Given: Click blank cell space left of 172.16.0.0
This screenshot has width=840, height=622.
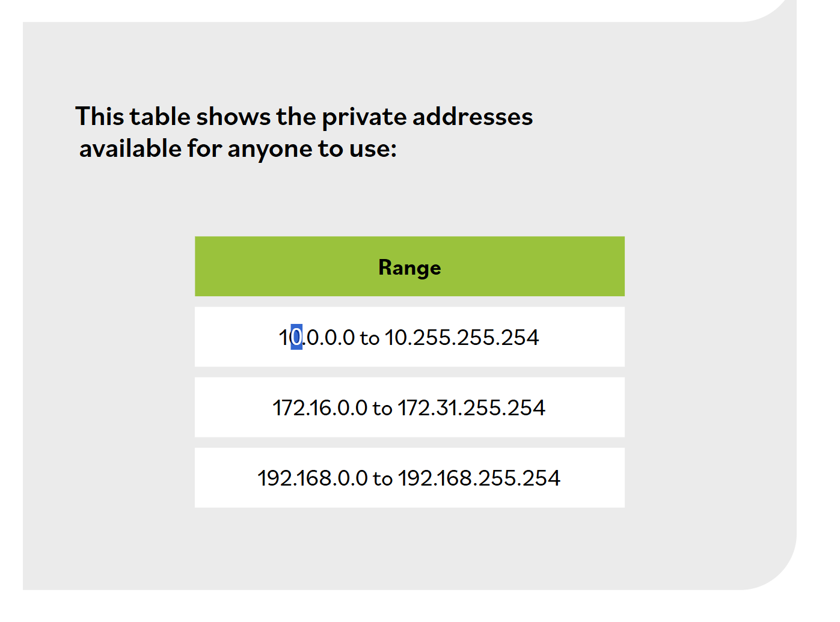Looking at the screenshot, I should [231, 408].
